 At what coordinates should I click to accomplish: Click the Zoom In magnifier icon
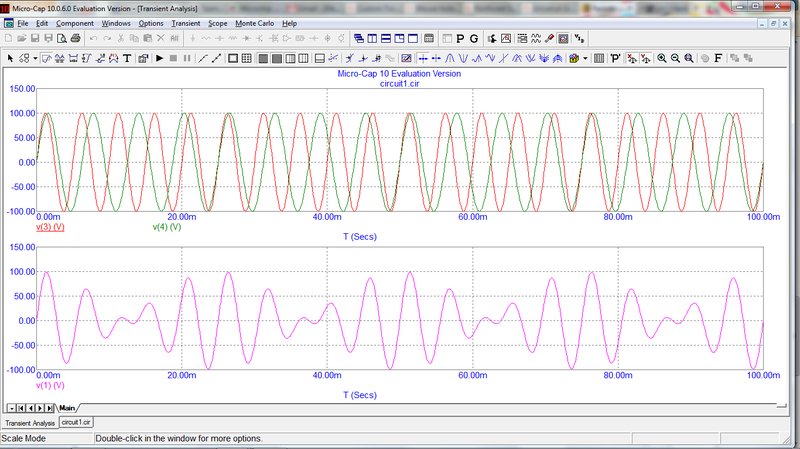click(x=662, y=58)
